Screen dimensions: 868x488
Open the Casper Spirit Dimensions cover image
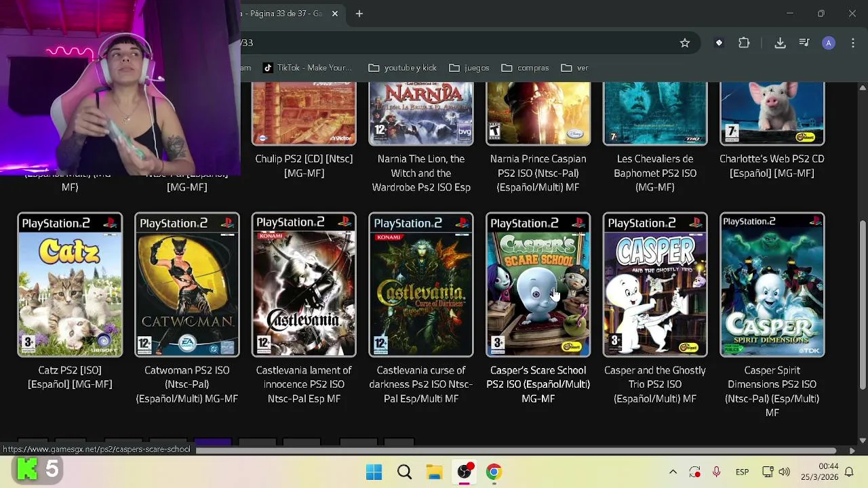(x=772, y=285)
